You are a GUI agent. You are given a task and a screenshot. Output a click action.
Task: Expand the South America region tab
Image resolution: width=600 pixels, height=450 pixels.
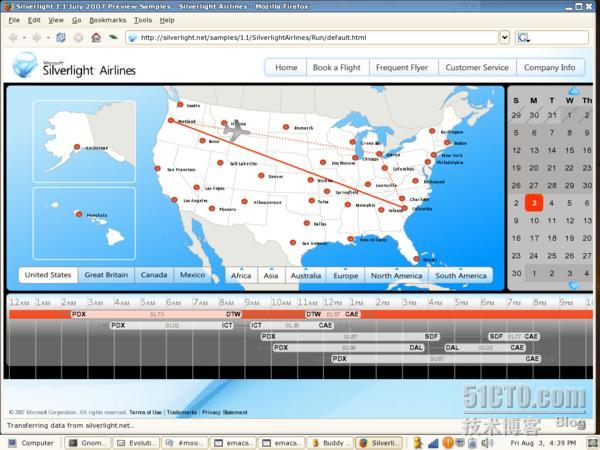point(461,276)
